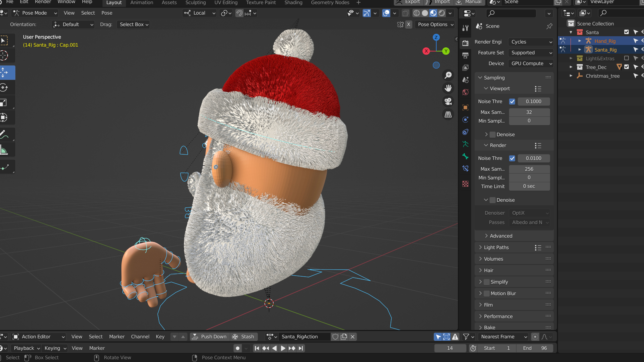This screenshot has height=362, width=644.
Task: Open View Layer properties tab icon
Action: (465, 67)
